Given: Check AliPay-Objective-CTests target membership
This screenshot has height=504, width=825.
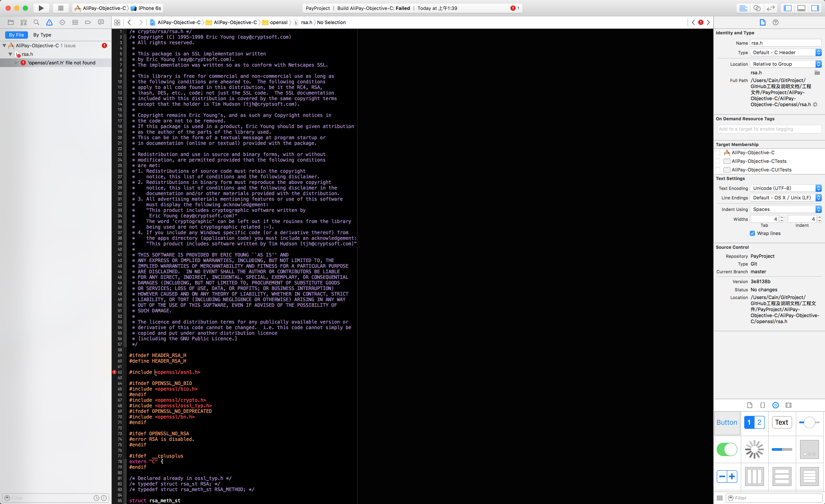Looking at the screenshot, I should click(718, 161).
